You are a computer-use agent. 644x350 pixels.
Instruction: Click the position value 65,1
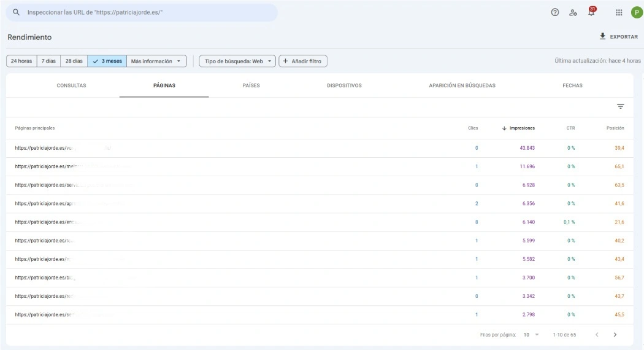(619, 166)
